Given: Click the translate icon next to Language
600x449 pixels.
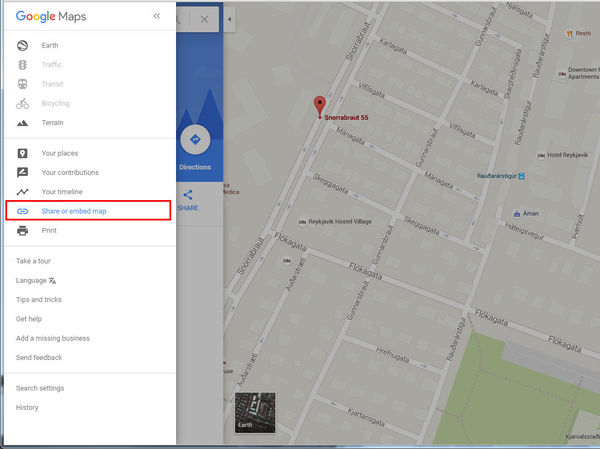Looking at the screenshot, I should [x=52, y=281].
